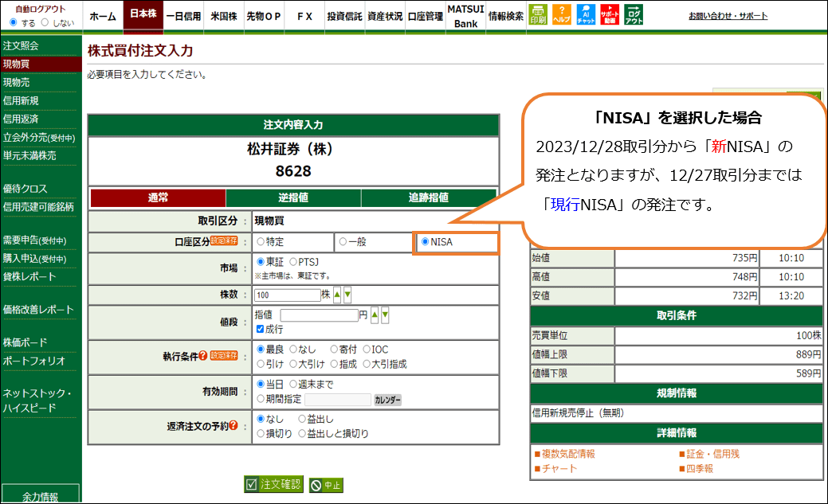Select 東証 market

click(261, 262)
